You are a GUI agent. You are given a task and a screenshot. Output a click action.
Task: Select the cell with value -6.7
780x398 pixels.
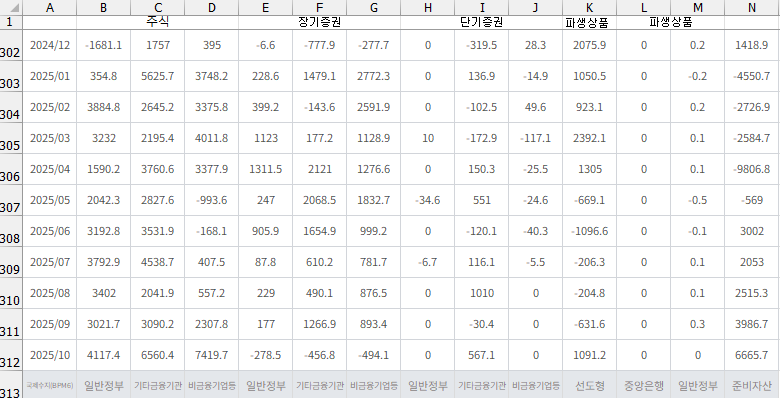coord(427,262)
